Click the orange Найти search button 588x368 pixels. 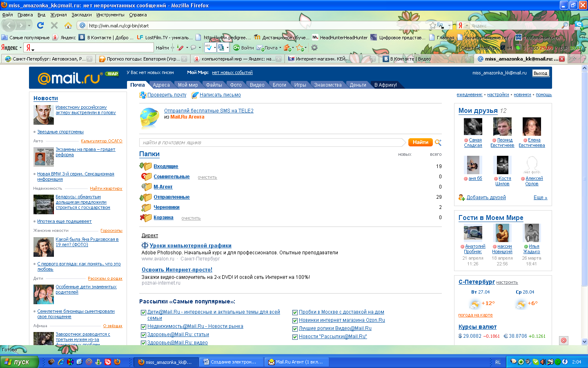pyautogui.click(x=420, y=142)
